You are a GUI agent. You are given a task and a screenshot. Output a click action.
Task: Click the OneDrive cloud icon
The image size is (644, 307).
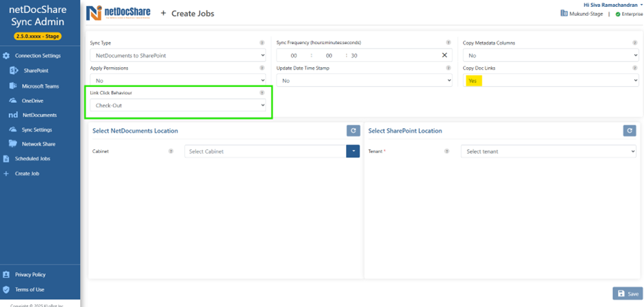coord(13,101)
